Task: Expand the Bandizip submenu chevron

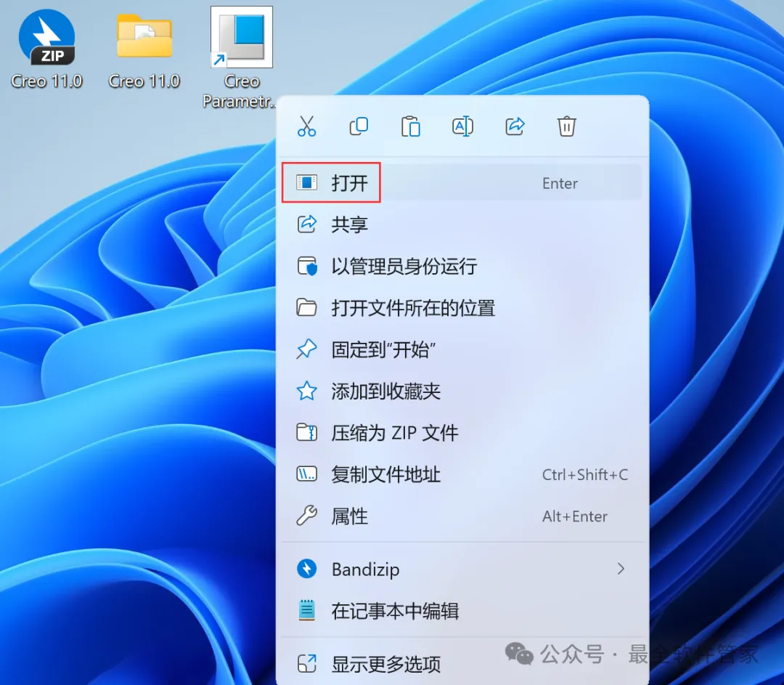Action: [621, 569]
